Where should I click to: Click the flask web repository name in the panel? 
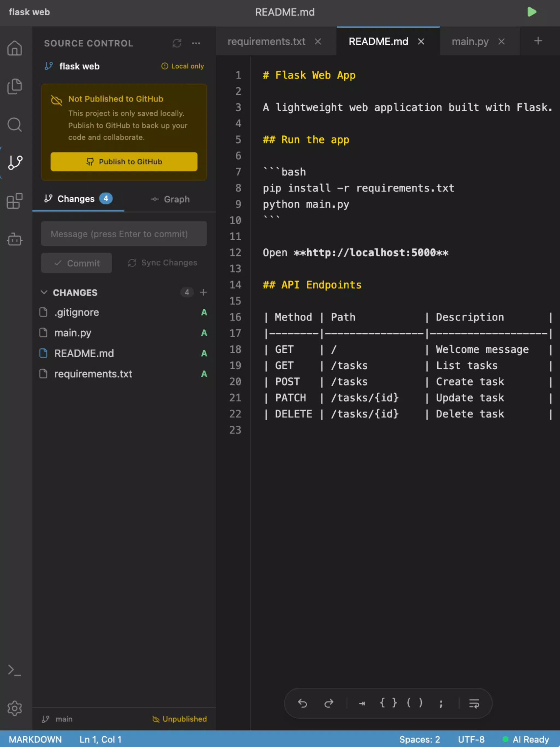(x=79, y=66)
